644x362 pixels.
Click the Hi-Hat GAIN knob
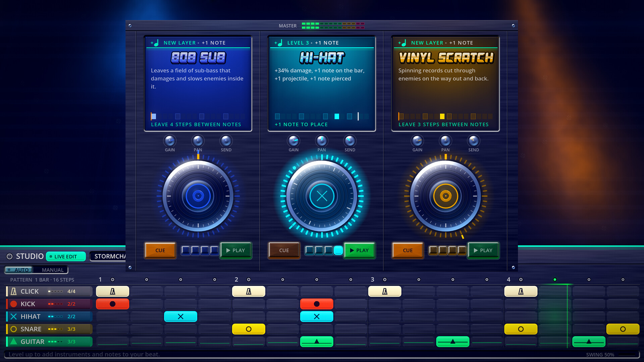[x=293, y=141]
